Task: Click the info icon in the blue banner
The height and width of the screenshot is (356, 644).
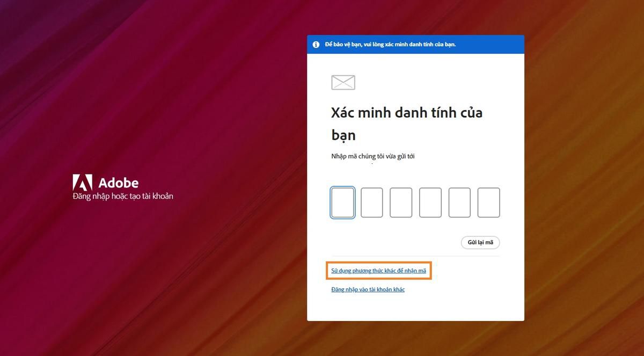Action: coord(316,44)
